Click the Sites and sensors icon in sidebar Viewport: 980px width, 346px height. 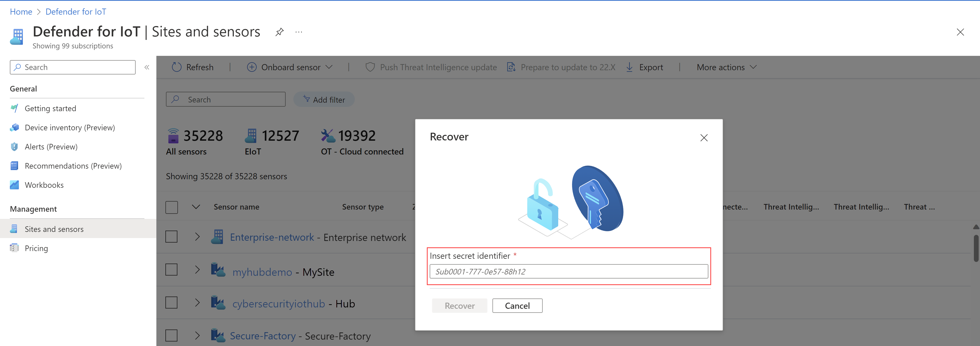[x=14, y=229]
